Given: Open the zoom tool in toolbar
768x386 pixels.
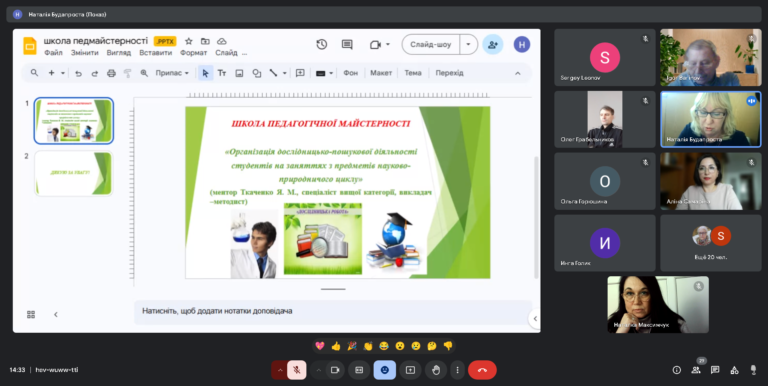Looking at the screenshot, I should tap(144, 73).
